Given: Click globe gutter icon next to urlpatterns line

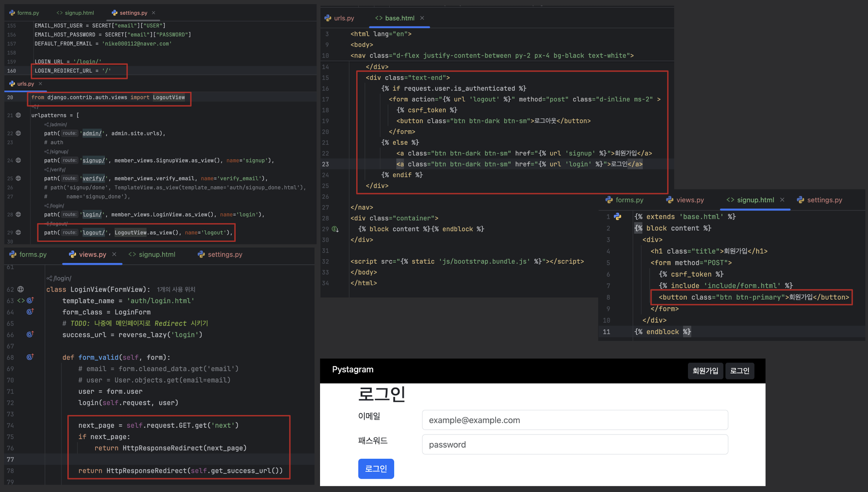Looking at the screenshot, I should 18,115.
